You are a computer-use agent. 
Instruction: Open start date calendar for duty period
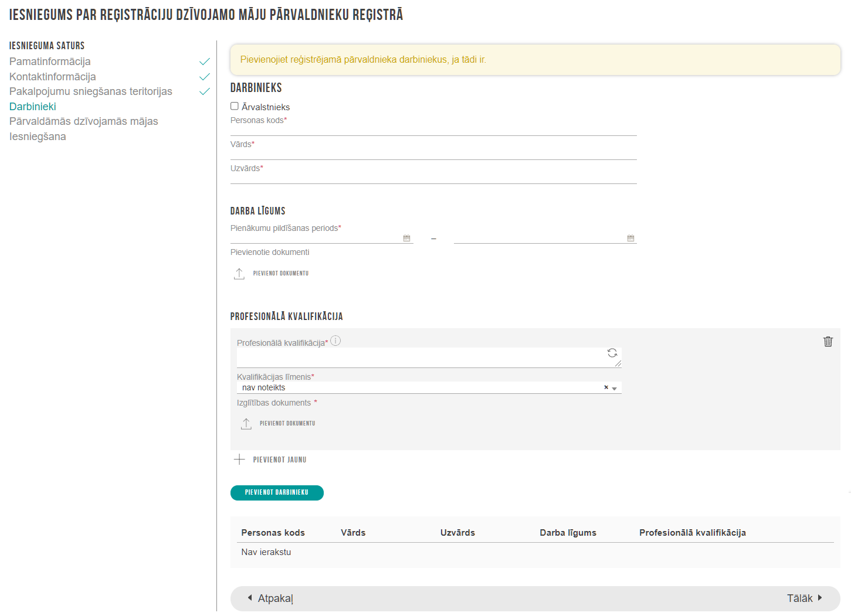406,238
